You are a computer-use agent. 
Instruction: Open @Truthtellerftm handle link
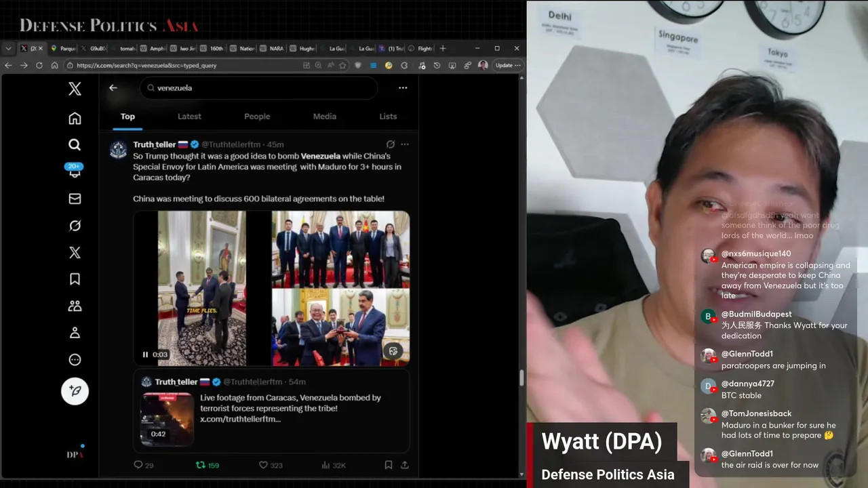click(231, 144)
